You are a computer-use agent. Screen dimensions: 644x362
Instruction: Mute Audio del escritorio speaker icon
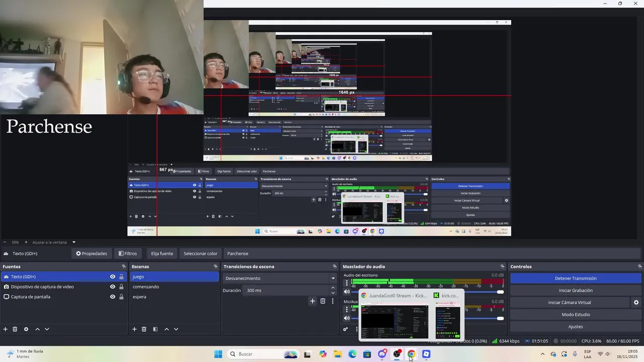[x=347, y=292]
